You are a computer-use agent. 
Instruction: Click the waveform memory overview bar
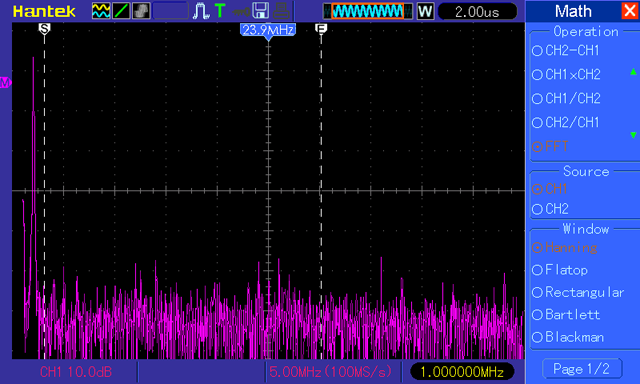pyautogui.click(x=367, y=11)
